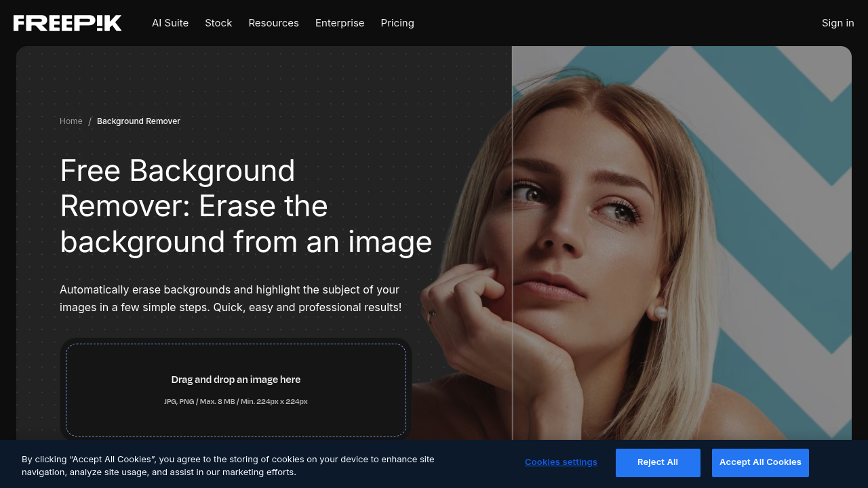Accept all cookies

click(x=760, y=462)
